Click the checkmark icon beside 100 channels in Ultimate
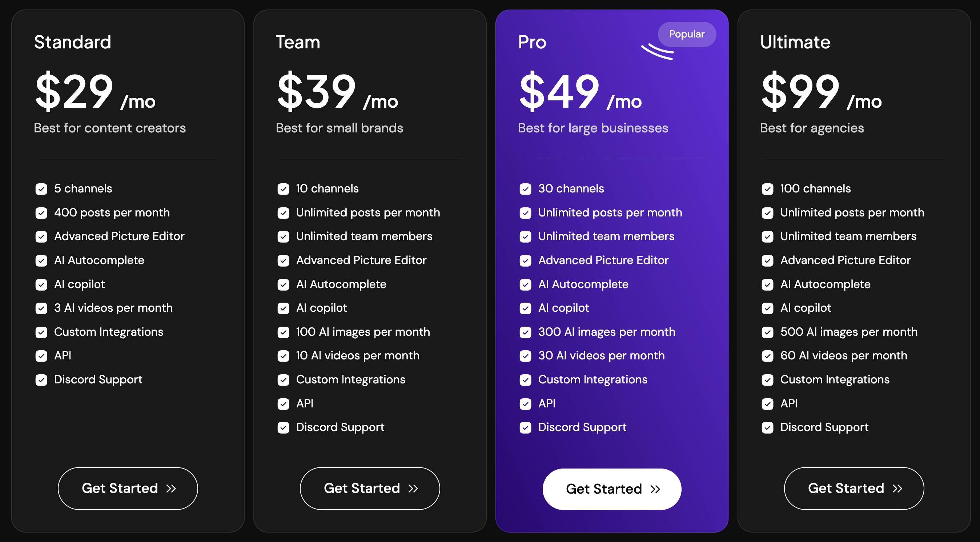 [767, 189]
